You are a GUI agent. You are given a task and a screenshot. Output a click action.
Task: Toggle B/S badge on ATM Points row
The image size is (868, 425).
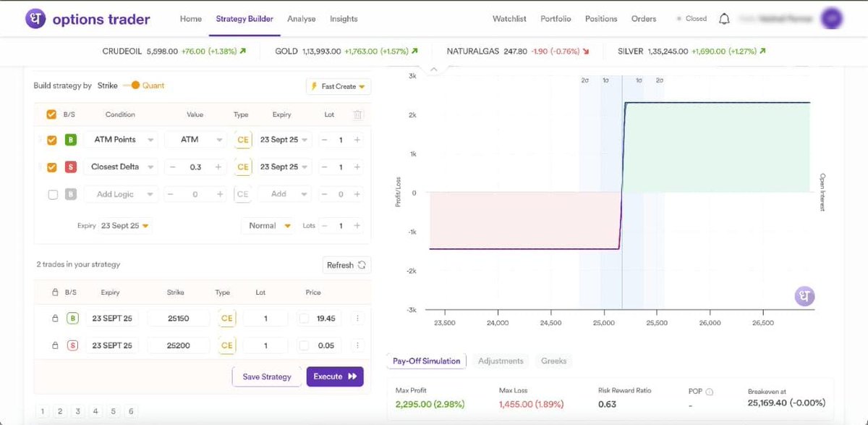coord(70,140)
